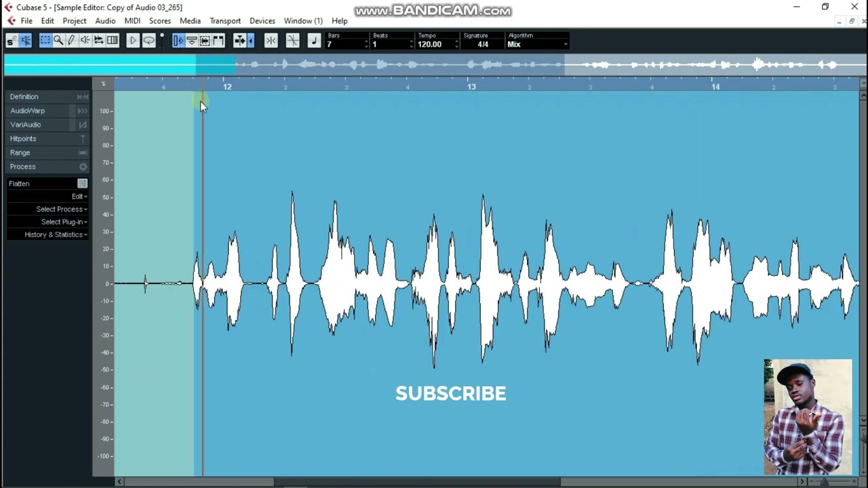Image resolution: width=868 pixels, height=488 pixels.
Task: Open the Transport menu
Action: (x=225, y=21)
